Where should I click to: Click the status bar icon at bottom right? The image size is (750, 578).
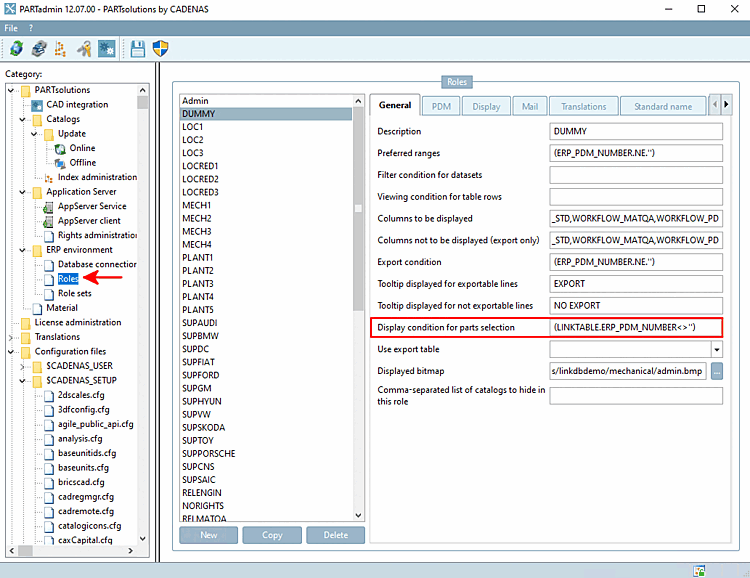pyautogui.click(x=699, y=570)
